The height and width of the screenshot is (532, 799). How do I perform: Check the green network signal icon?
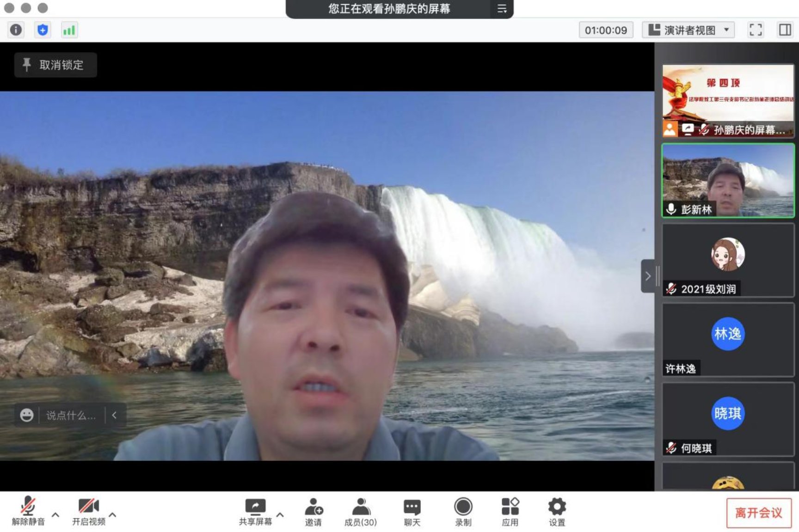click(x=69, y=30)
